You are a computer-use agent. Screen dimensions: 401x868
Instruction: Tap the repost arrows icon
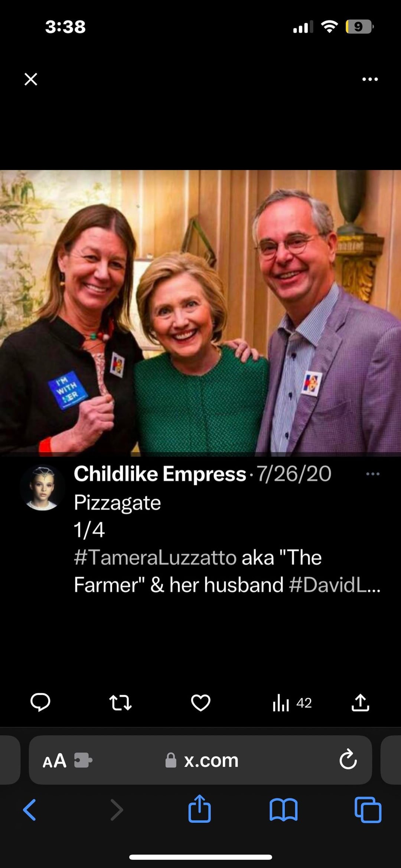click(120, 703)
